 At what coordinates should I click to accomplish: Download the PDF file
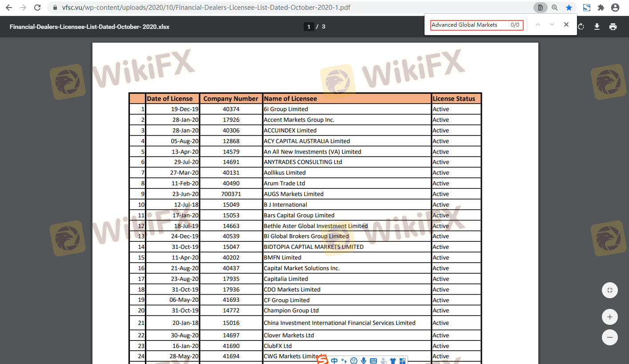(597, 27)
